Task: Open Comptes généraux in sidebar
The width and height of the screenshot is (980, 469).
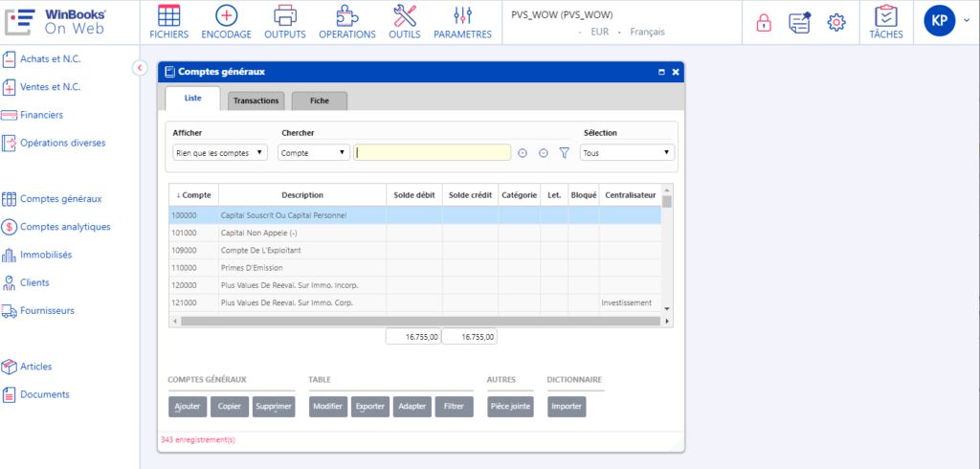Action: point(53,199)
